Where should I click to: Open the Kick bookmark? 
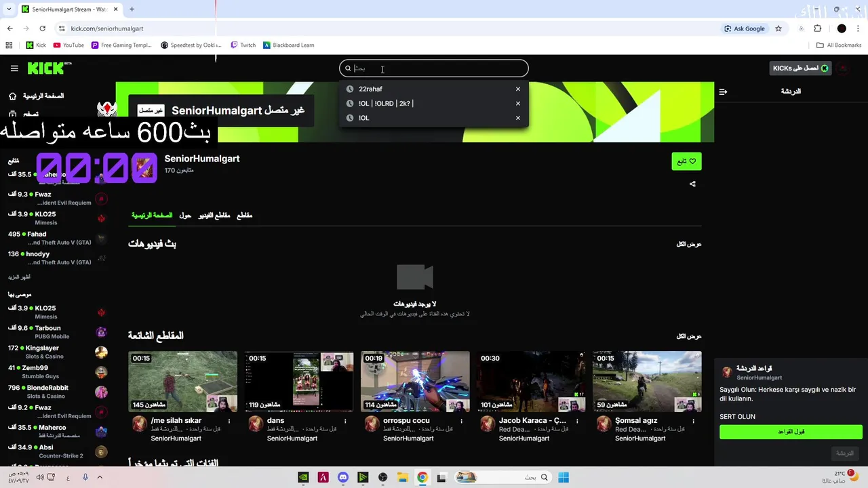pos(36,45)
